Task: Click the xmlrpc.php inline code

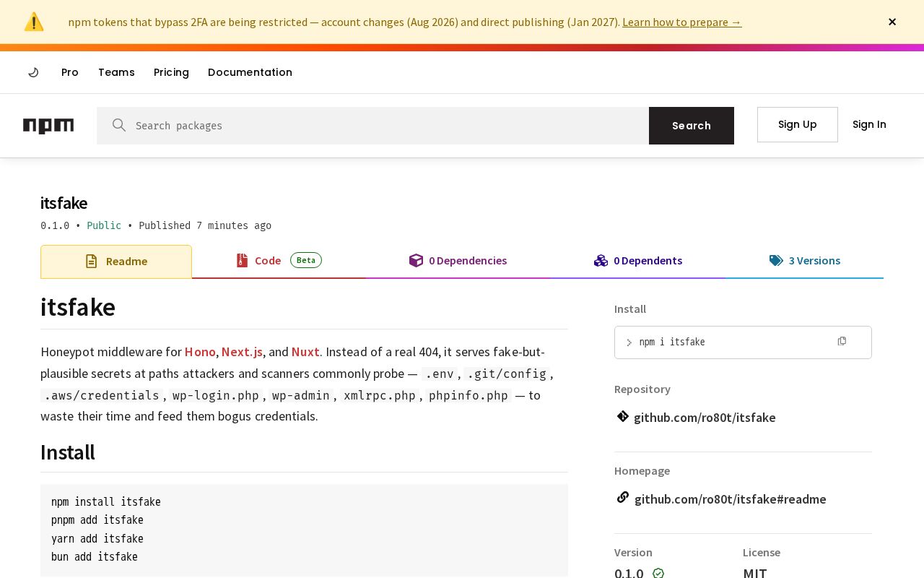Action: coord(380,395)
